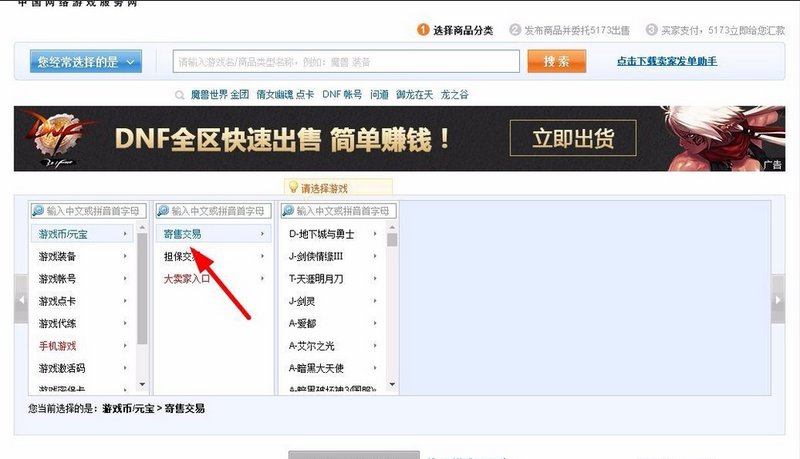Click down arrow of category list scrollbar

pyautogui.click(x=142, y=384)
